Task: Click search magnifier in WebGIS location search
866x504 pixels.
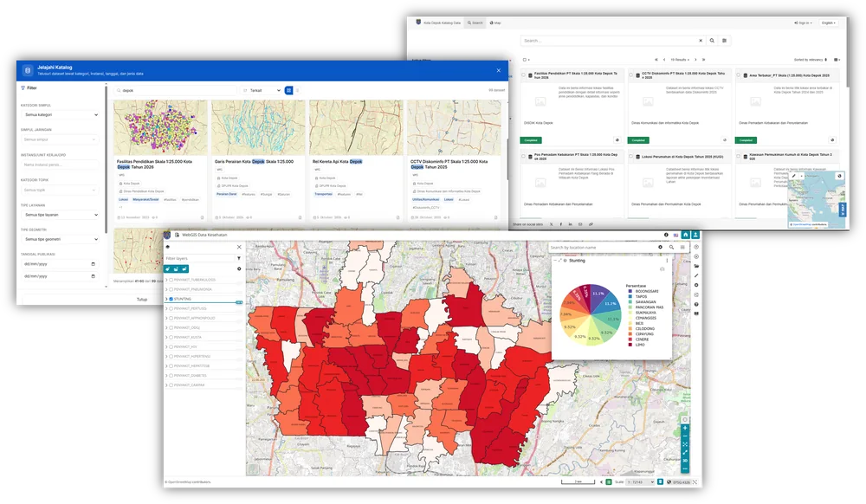Action: click(x=672, y=248)
